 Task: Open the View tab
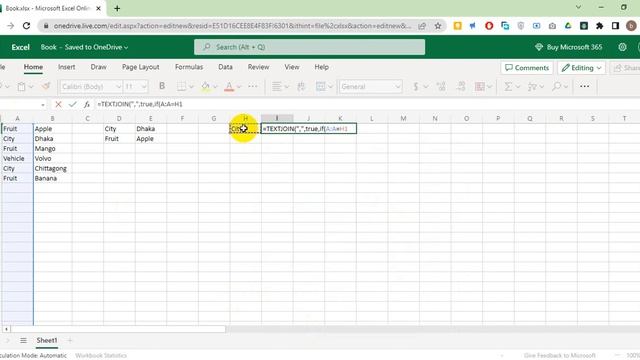[292, 67]
